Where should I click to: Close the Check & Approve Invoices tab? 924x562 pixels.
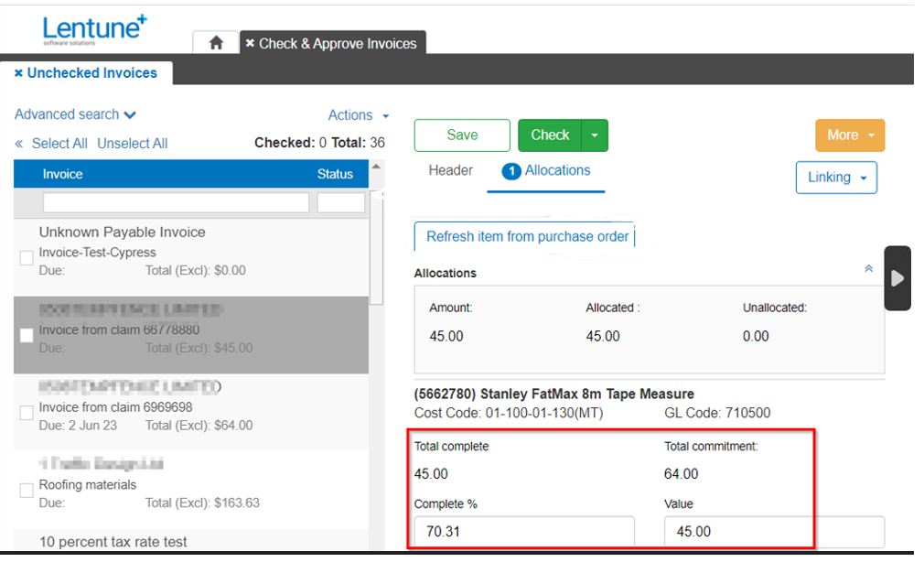tap(250, 42)
